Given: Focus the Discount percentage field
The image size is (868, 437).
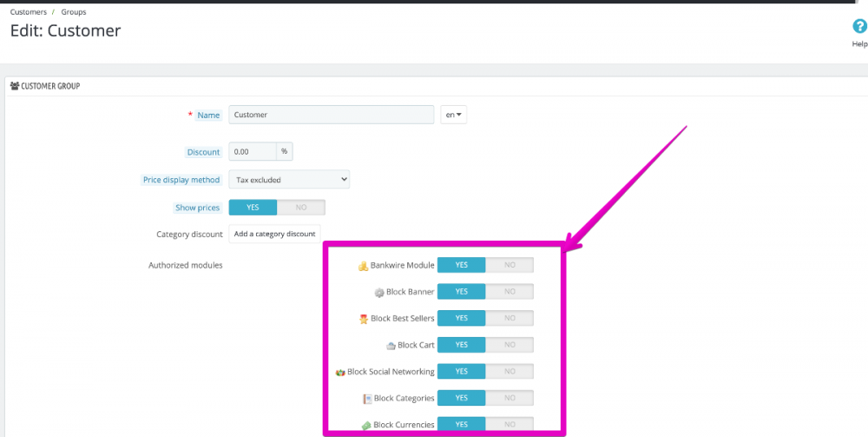Looking at the screenshot, I should click(253, 151).
